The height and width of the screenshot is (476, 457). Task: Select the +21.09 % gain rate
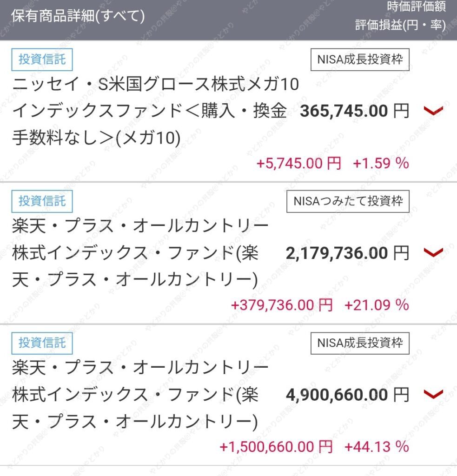(x=377, y=305)
